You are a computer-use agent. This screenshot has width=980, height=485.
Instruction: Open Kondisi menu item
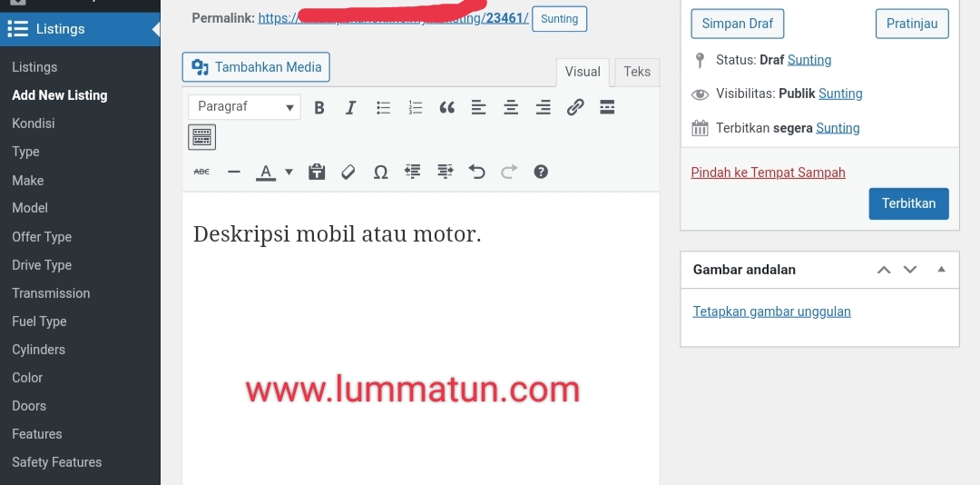click(34, 124)
